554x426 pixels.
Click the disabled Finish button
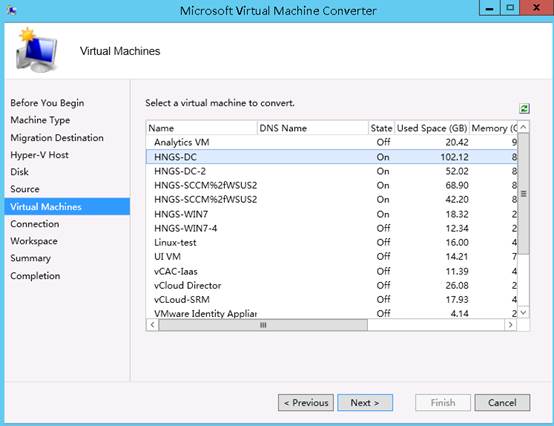pyautogui.click(x=443, y=403)
